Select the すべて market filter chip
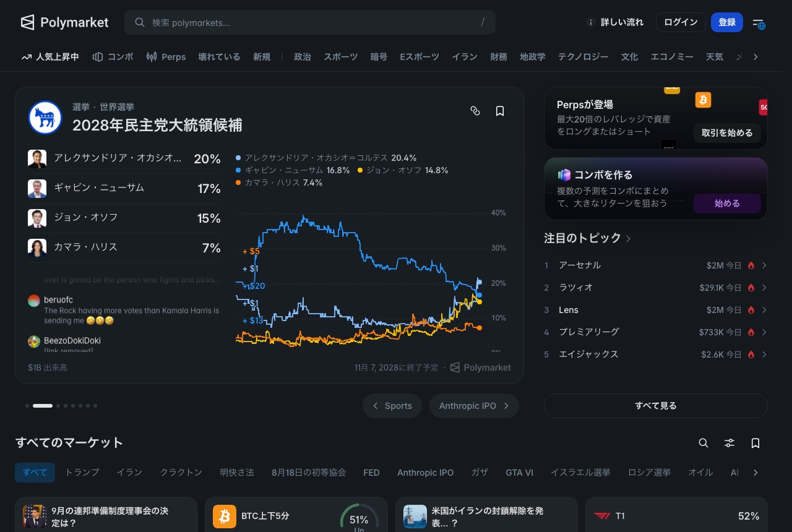This screenshot has height=532, width=792. click(x=35, y=473)
